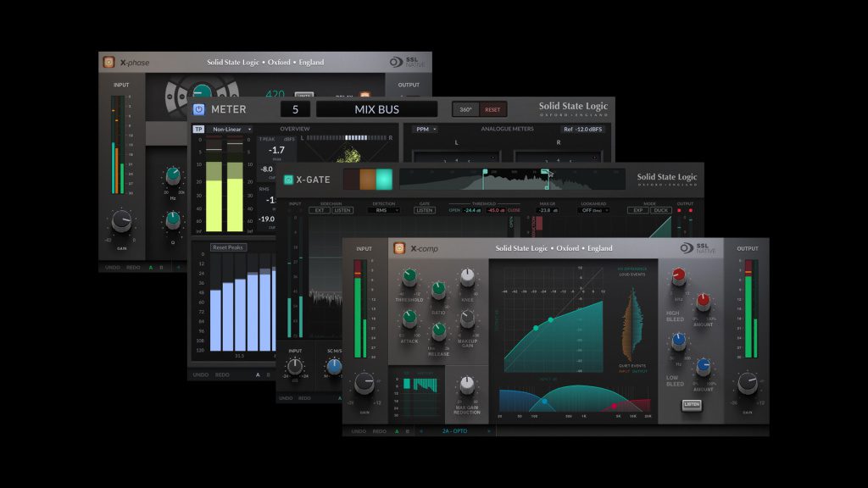The image size is (868, 488).
Task: Click the X-GATE plugin logo icon
Action: click(287, 179)
